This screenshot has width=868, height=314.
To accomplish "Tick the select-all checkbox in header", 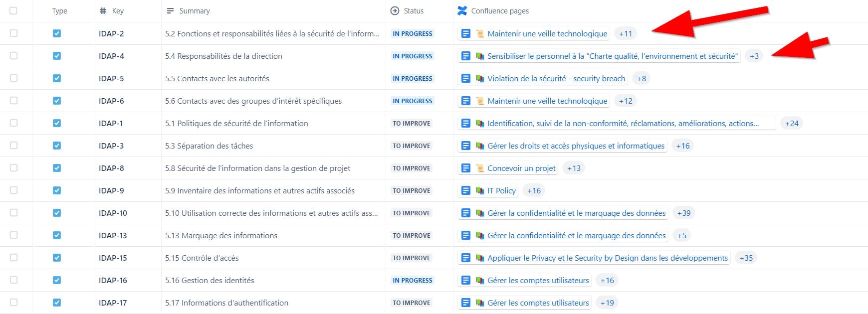I will (13, 10).
